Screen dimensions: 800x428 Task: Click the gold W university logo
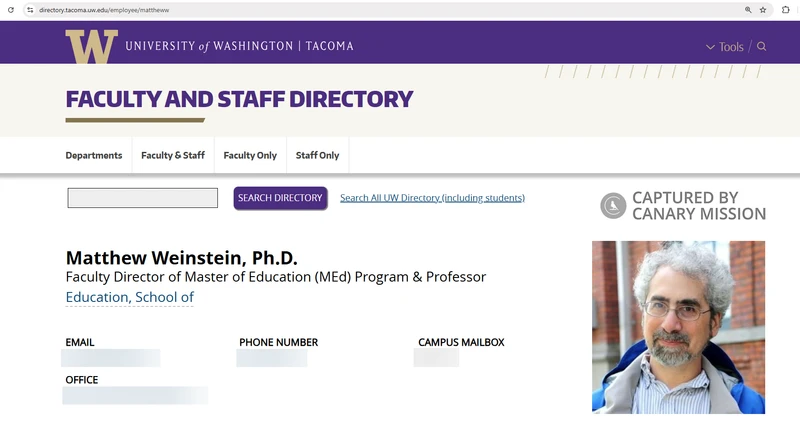91,46
